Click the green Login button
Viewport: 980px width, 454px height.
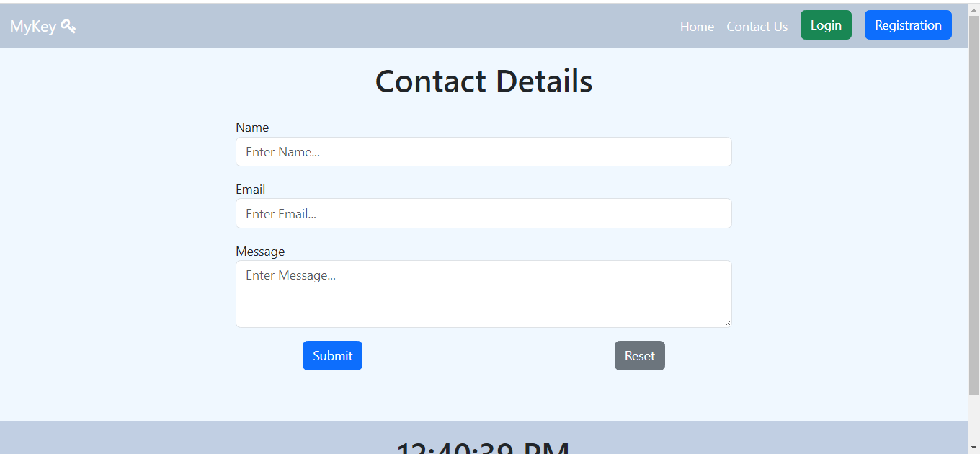pyautogui.click(x=826, y=25)
